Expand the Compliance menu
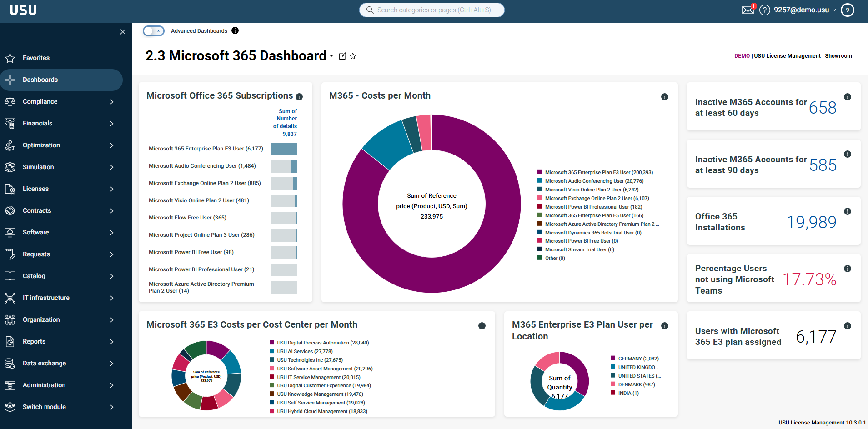Image resolution: width=868 pixels, height=429 pixels. point(61,101)
